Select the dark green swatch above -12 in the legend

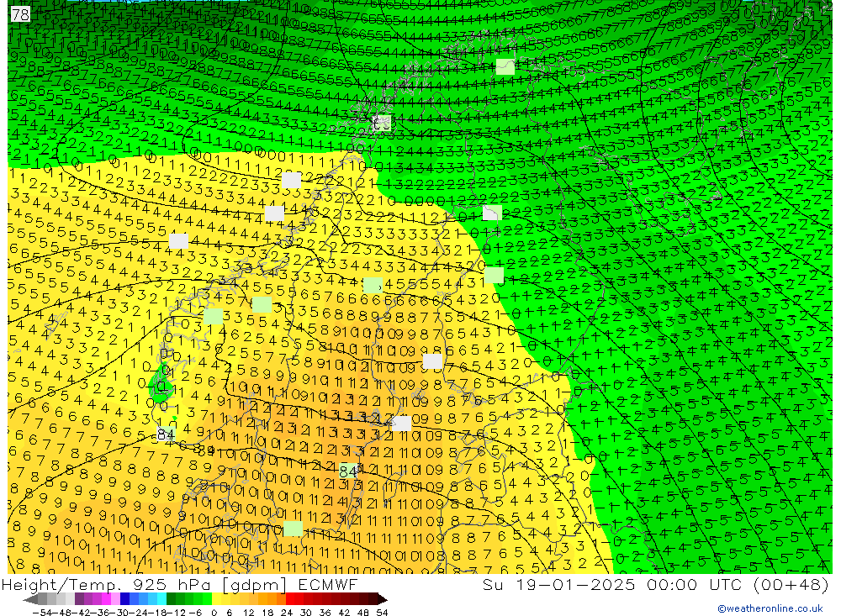pos(171,599)
